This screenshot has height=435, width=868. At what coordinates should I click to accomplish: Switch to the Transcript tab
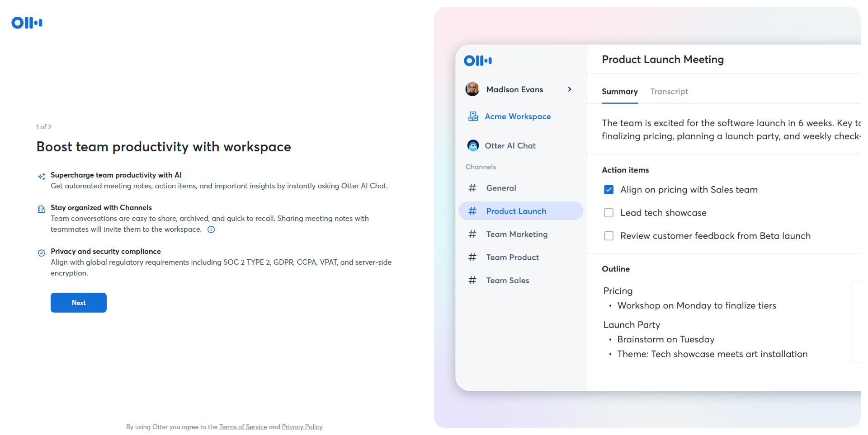coord(669,92)
